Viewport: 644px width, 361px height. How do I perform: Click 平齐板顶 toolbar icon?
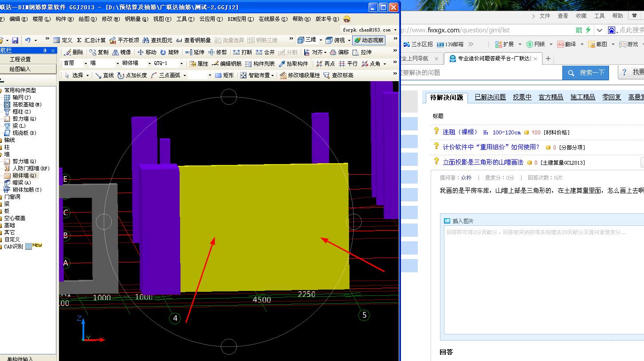(x=124, y=40)
